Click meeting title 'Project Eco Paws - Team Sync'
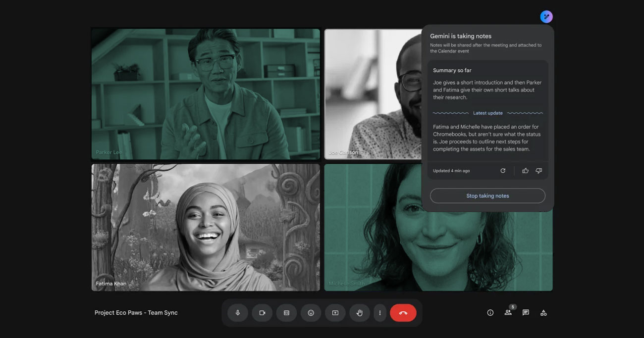Viewport: 644px width, 338px height. [x=136, y=313]
